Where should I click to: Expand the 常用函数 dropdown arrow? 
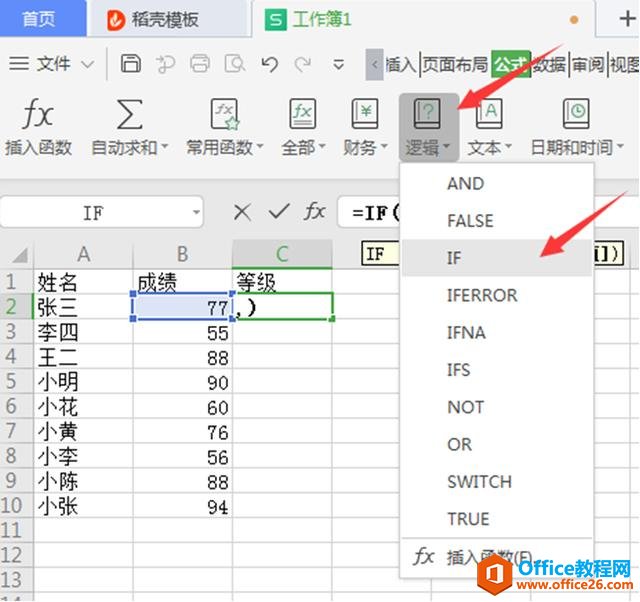[260, 146]
